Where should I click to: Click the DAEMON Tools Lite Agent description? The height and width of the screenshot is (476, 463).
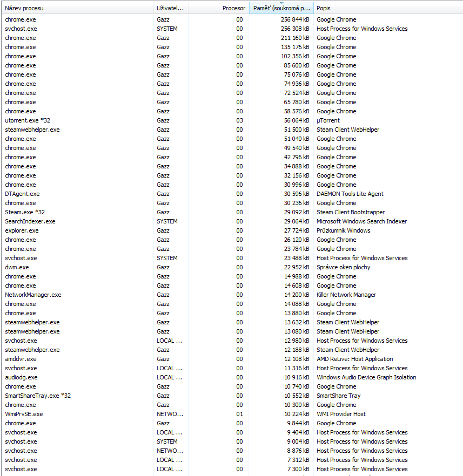[x=350, y=194]
